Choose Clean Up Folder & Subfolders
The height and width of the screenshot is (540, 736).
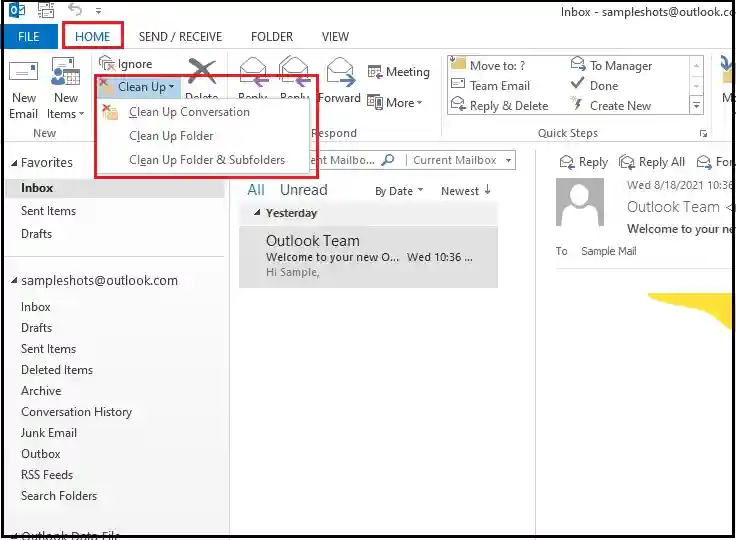tap(203, 160)
